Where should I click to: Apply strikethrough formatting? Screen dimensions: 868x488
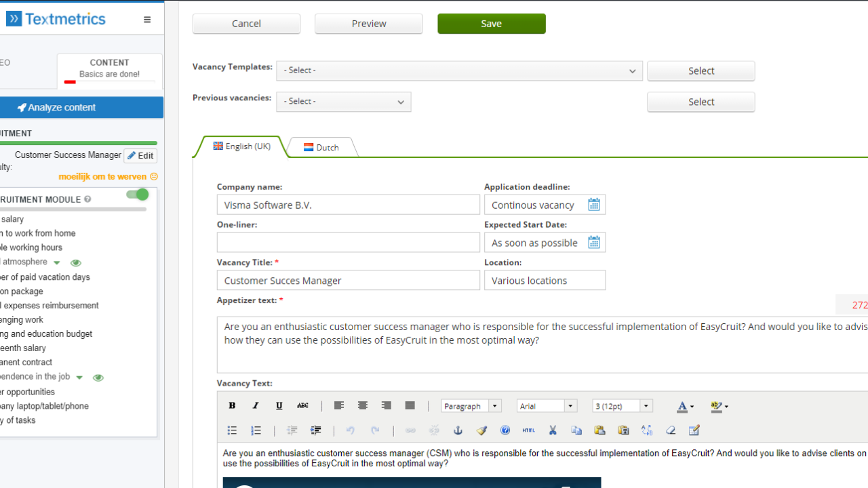[302, 405]
